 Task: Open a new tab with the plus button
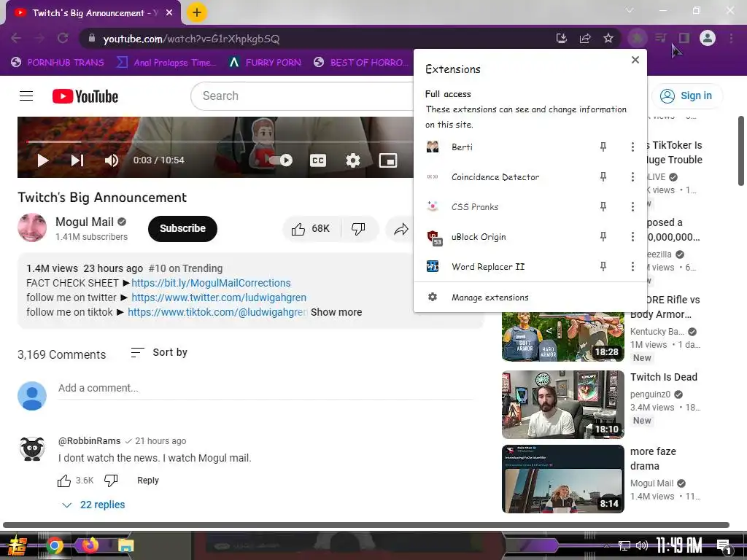(x=197, y=12)
